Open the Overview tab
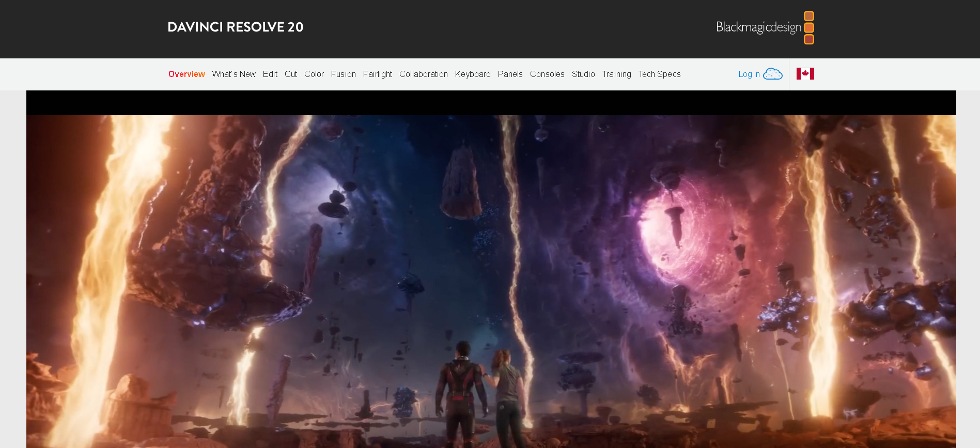The width and height of the screenshot is (980, 448). (x=186, y=74)
